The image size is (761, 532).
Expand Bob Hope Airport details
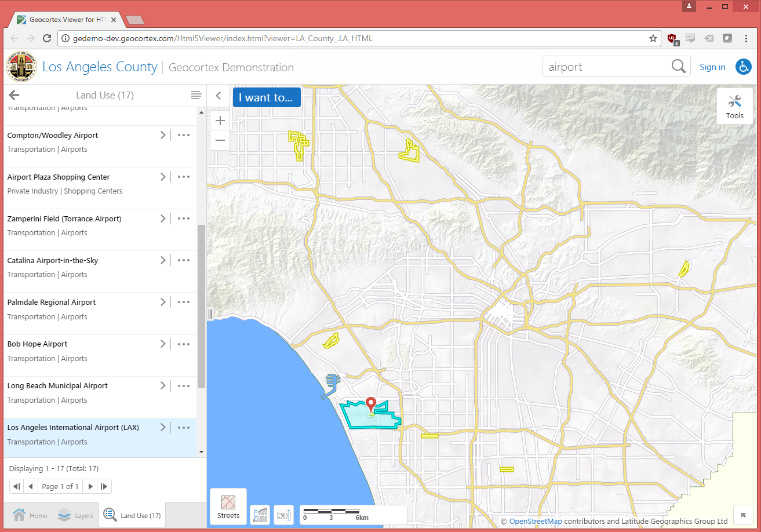coord(163,344)
